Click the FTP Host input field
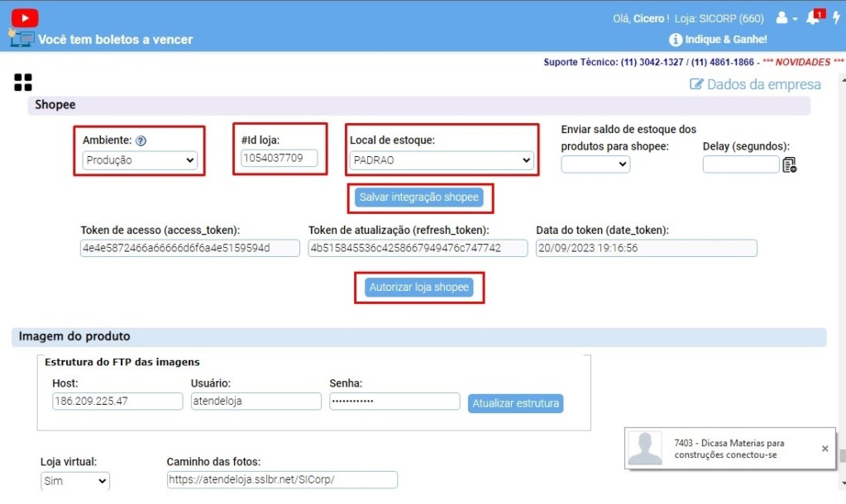 pyautogui.click(x=117, y=401)
